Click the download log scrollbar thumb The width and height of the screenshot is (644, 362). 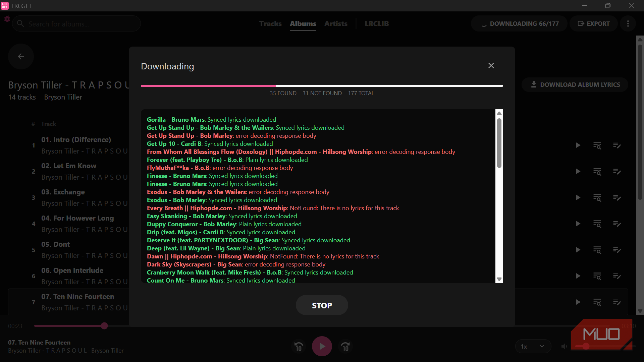[499, 143]
